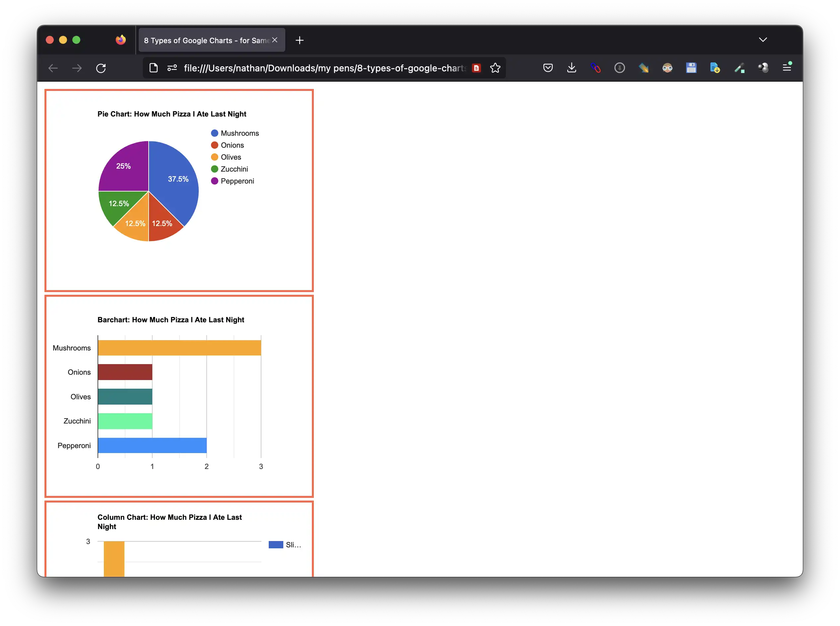Click the Pocket save icon in toolbar
840x626 pixels.
pyautogui.click(x=547, y=68)
